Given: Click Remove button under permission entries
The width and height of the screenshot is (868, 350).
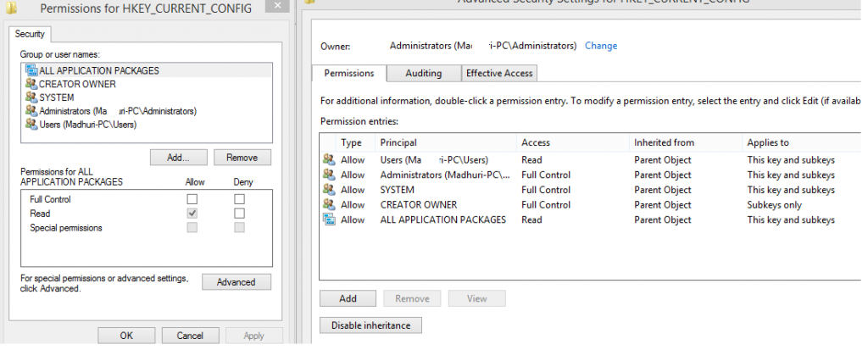Looking at the screenshot, I should (x=413, y=298).
